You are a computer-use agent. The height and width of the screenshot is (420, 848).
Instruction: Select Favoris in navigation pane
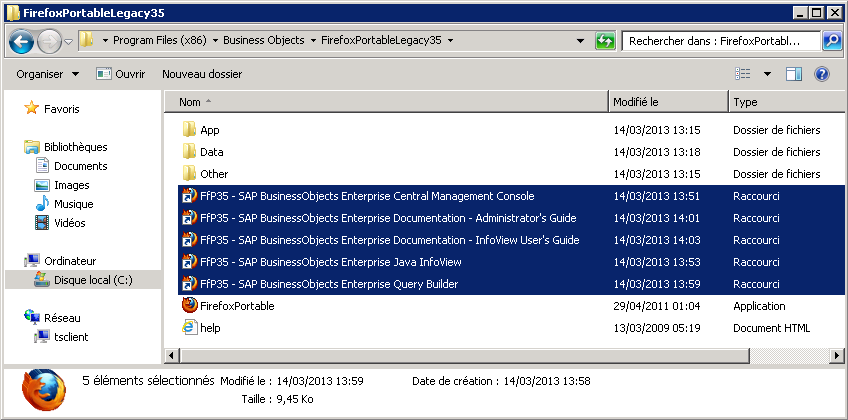pos(62,109)
